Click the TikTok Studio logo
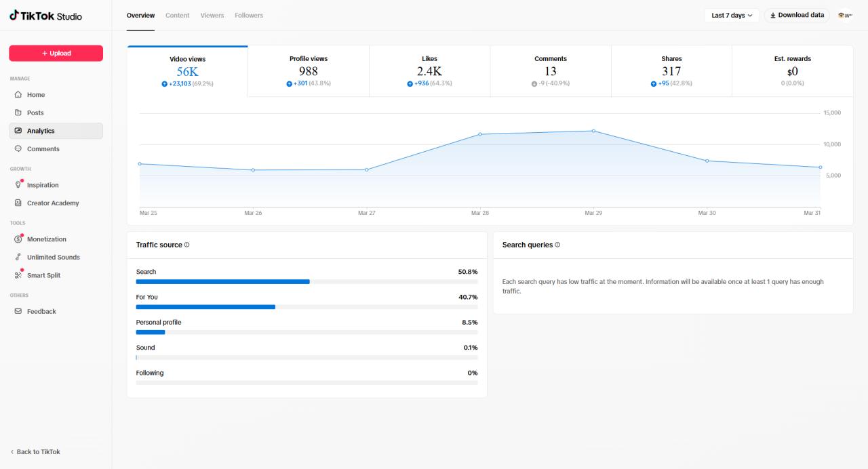868x469 pixels. [45, 16]
